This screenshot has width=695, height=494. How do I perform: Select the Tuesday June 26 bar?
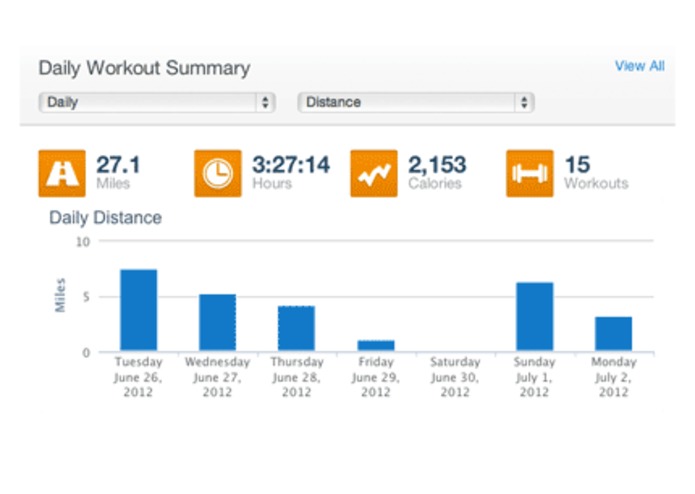click(x=139, y=310)
